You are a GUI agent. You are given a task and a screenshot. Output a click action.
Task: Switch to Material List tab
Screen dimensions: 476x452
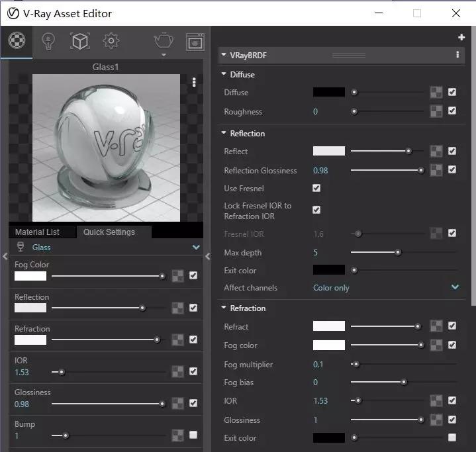pos(42,232)
